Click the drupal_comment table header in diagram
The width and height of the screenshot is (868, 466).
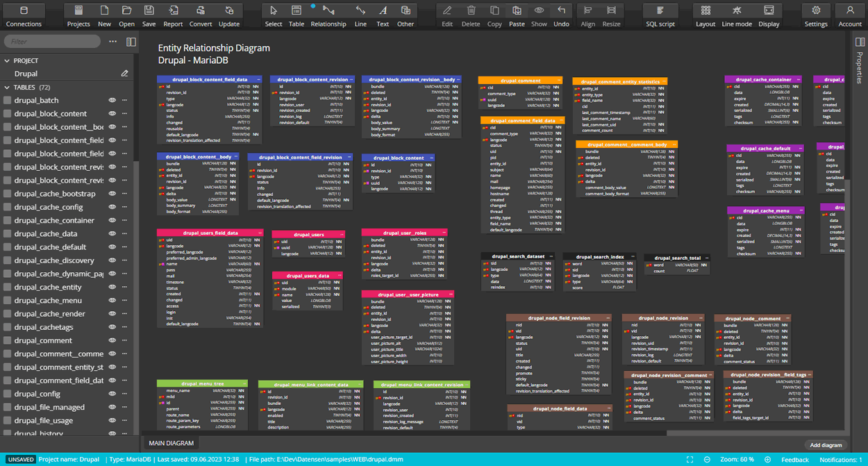(520, 81)
